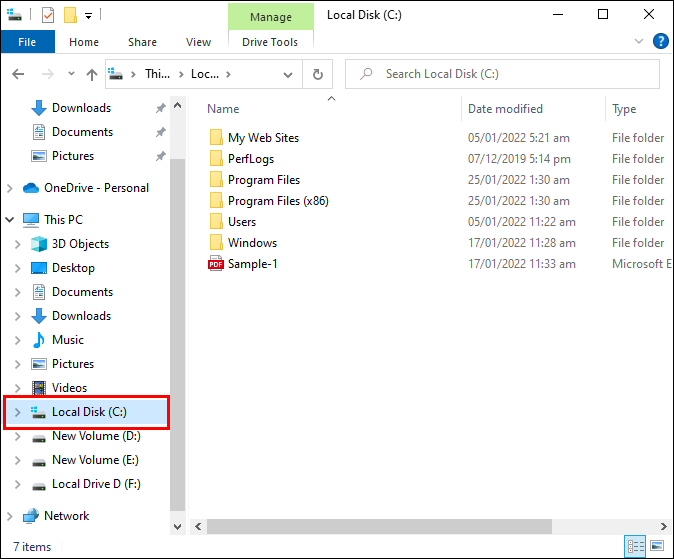Select Local Drive D (F:) drive
This screenshot has width=674, height=559.
coord(96,484)
